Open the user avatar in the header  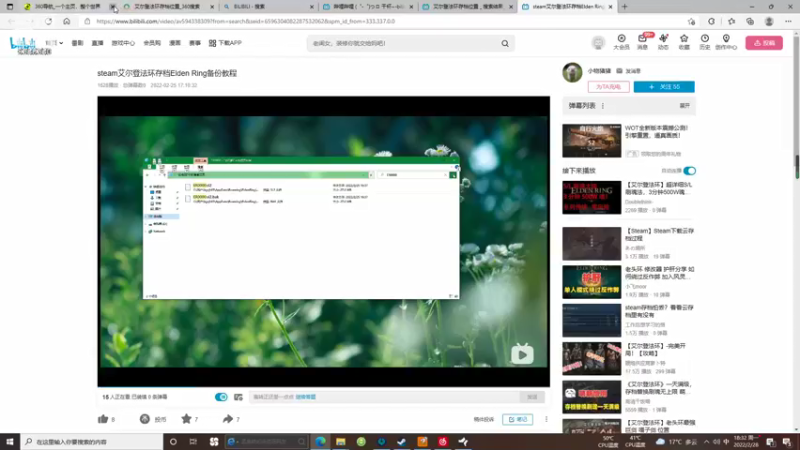(598, 43)
